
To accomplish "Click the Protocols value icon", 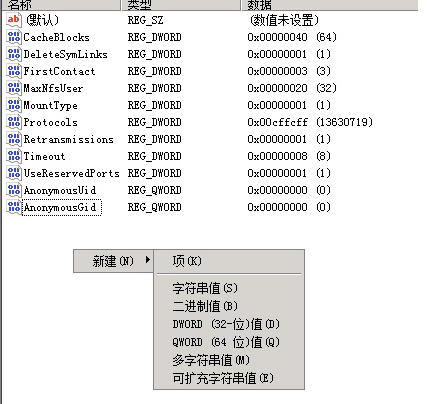I will (x=14, y=122).
